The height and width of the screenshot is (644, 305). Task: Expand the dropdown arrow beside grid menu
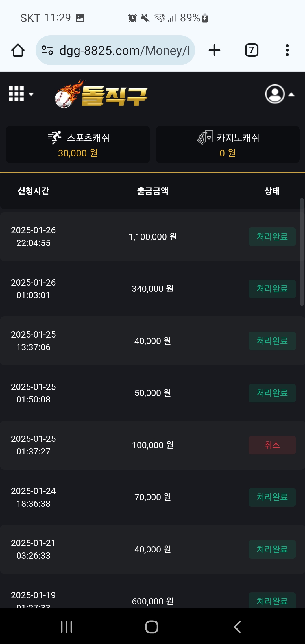(31, 94)
